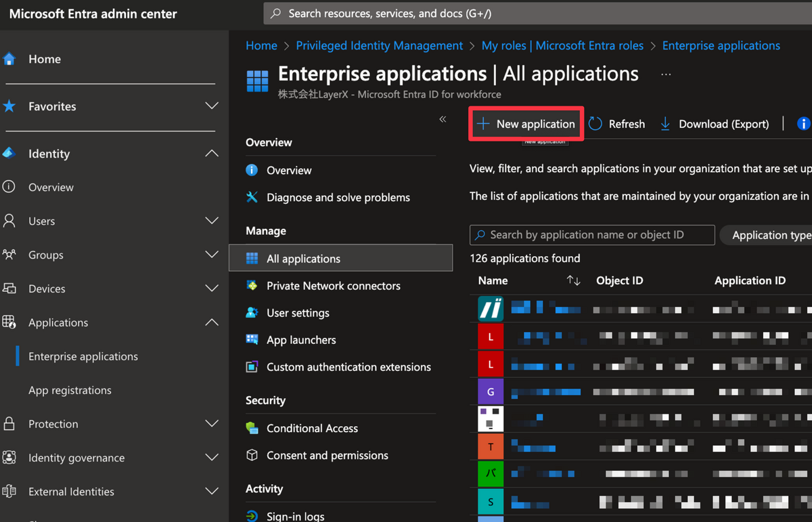Expand the Favorites section chevron
The height and width of the screenshot is (522, 812).
point(212,106)
